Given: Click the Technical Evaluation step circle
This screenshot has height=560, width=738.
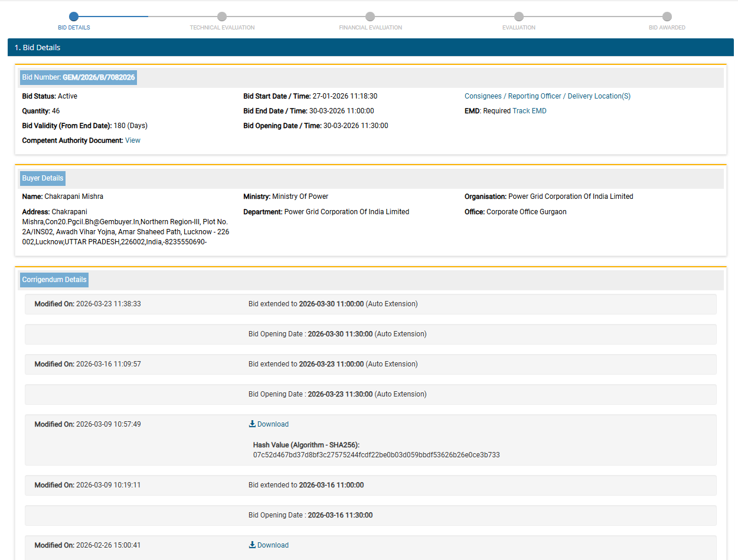Looking at the screenshot, I should click(222, 17).
